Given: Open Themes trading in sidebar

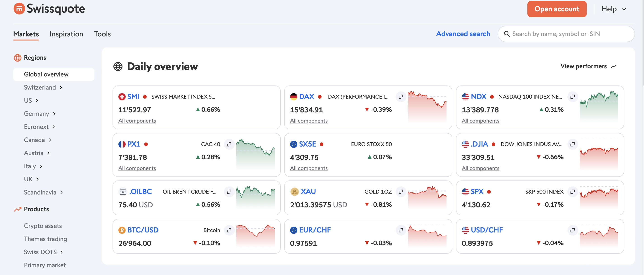Looking at the screenshot, I should (x=45, y=239).
